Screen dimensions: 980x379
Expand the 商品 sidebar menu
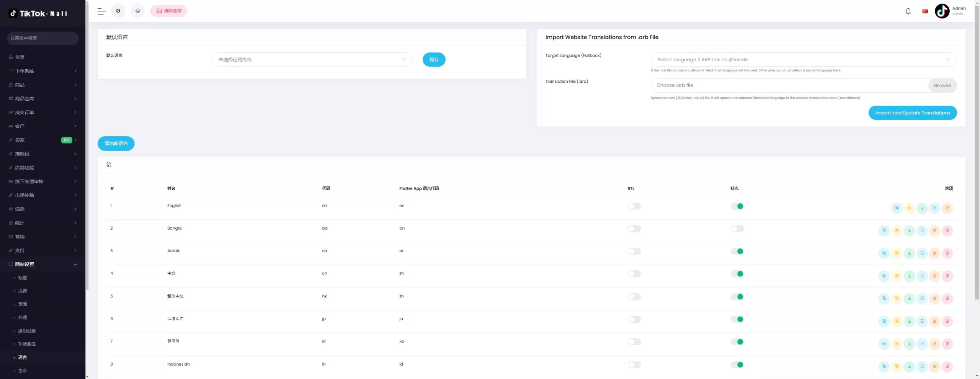(42, 85)
